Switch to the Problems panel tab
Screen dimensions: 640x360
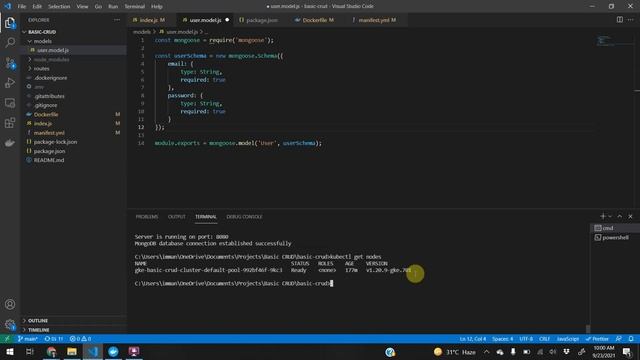click(147, 217)
